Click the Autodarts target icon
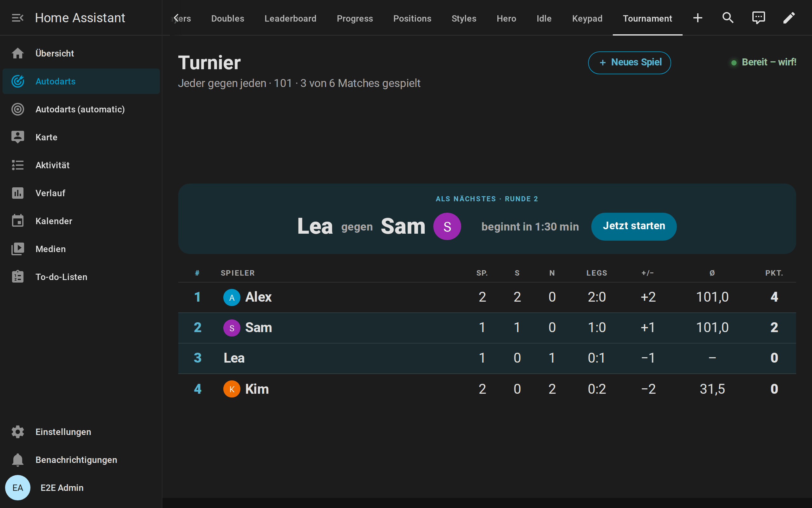The image size is (812, 508). (17, 81)
